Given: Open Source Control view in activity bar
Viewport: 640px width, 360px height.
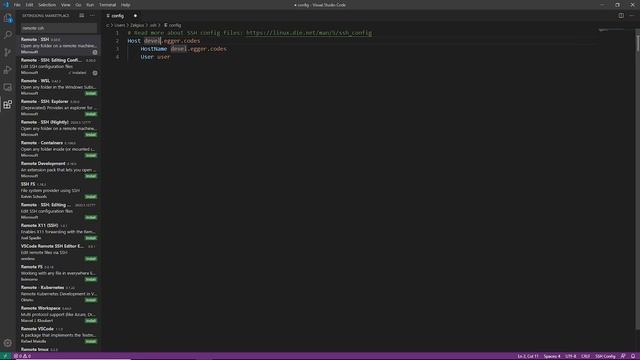Looking at the screenshot, I should coord(8,52).
